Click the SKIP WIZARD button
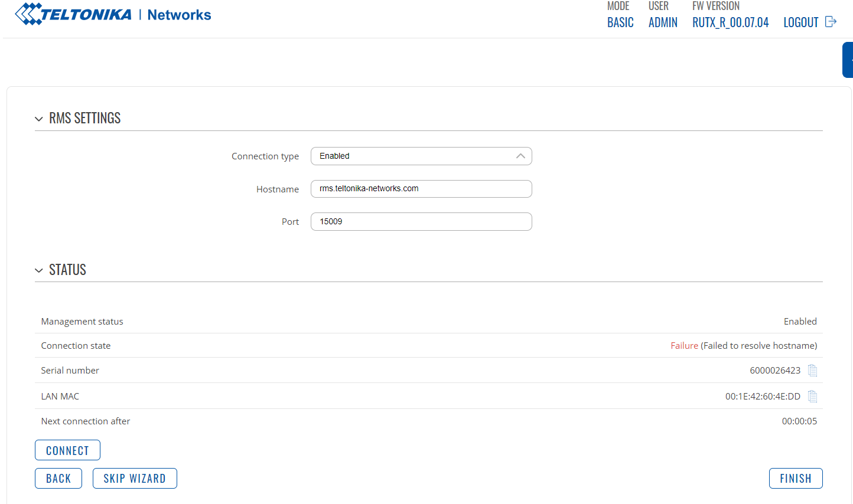Image resolution: width=853 pixels, height=504 pixels. [x=135, y=479]
